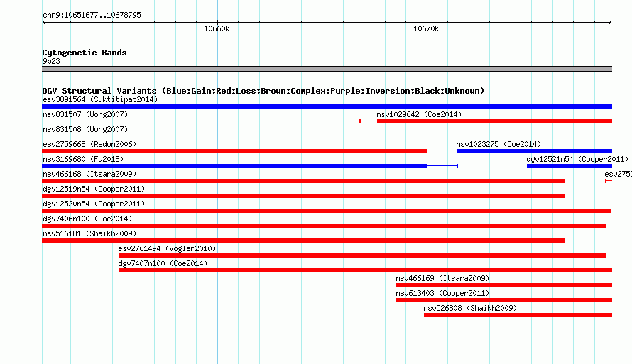Open esv2759668 (Redon2006) variant label
Screen dimensions: 632x364
(89, 144)
